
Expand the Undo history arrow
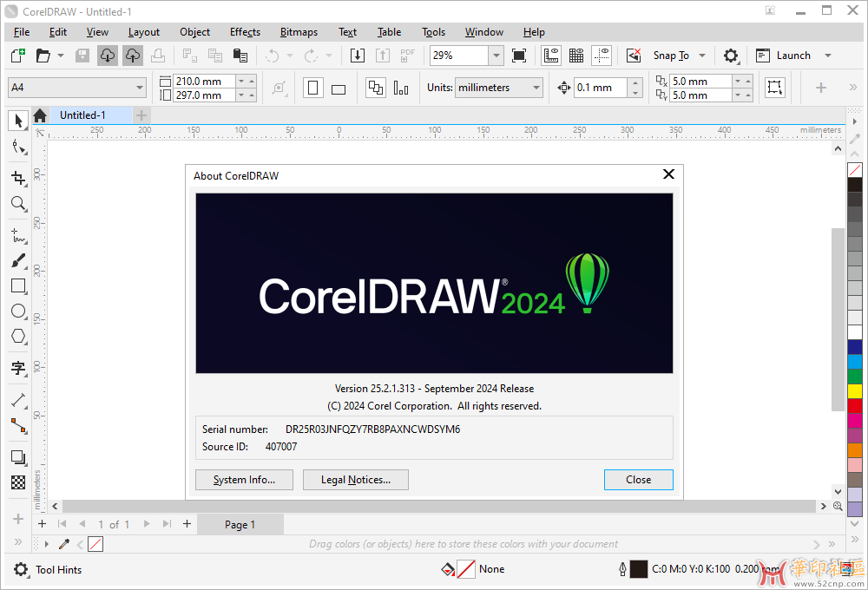tap(290, 56)
